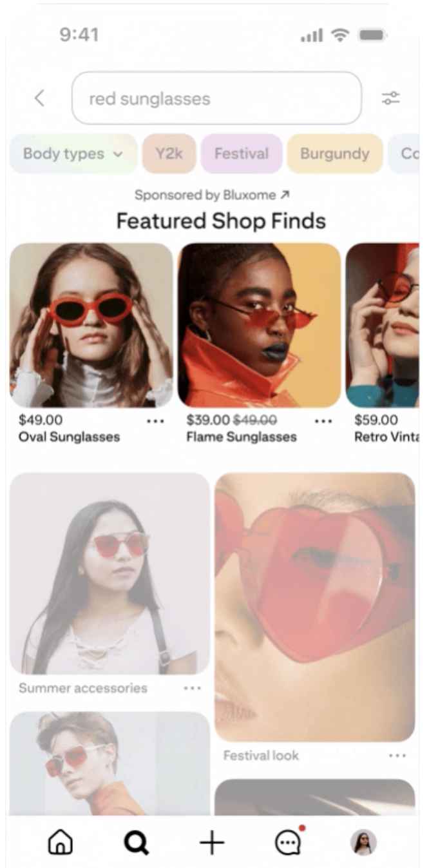Open the Home tab icon

(61, 842)
